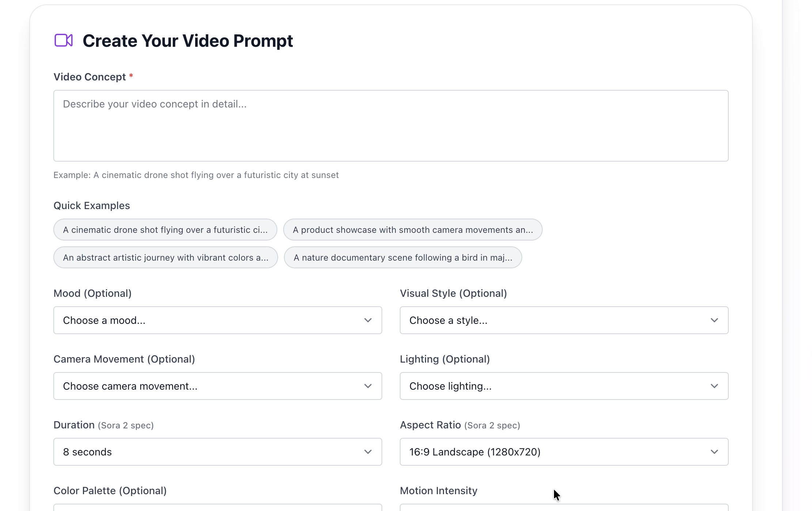Open the Camera Movement dropdown
Screen dimensions: 812x511
(x=217, y=386)
